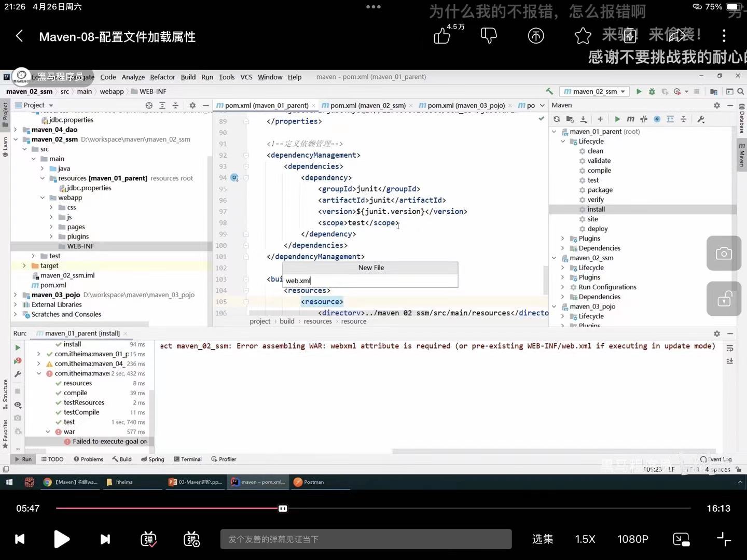This screenshot has height=560, width=747.
Task: Build project with the hammer icon
Action: pos(549,91)
